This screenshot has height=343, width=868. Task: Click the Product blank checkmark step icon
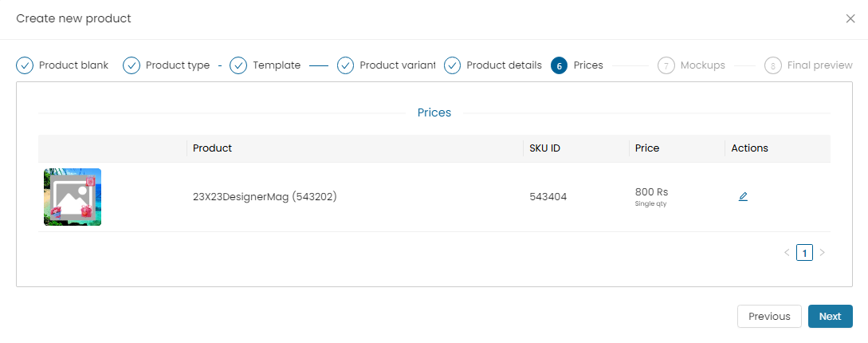(x=25, y=65)
